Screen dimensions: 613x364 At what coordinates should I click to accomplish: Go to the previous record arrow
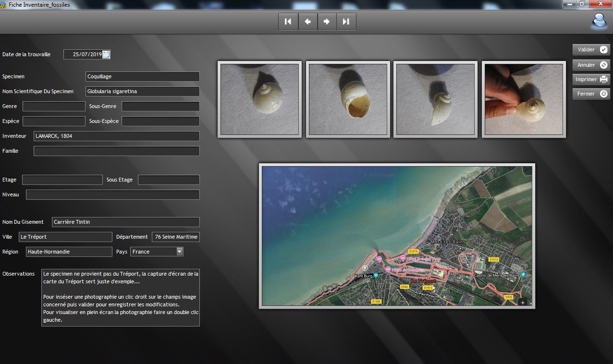pos(307,22)
